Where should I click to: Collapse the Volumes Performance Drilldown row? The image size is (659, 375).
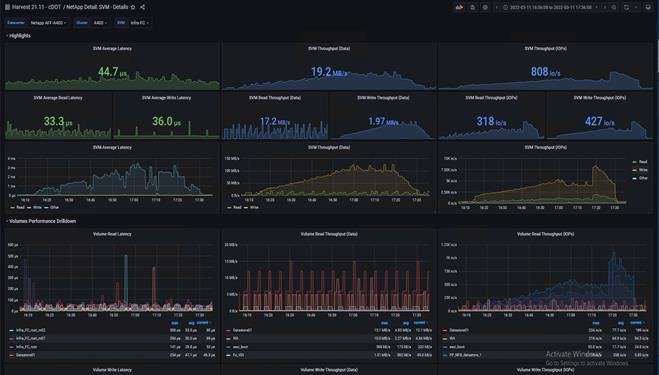coord(41,221)
